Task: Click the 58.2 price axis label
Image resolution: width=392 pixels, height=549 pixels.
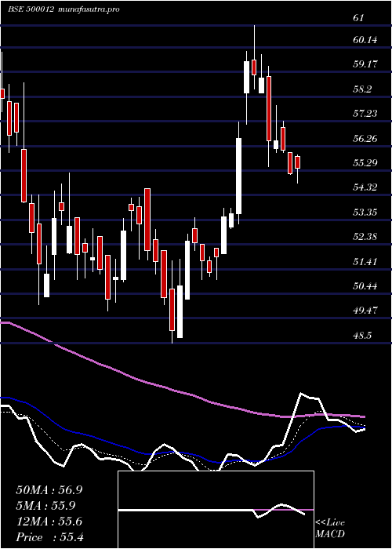Action: pyautogui.click(x=362, y=89)
